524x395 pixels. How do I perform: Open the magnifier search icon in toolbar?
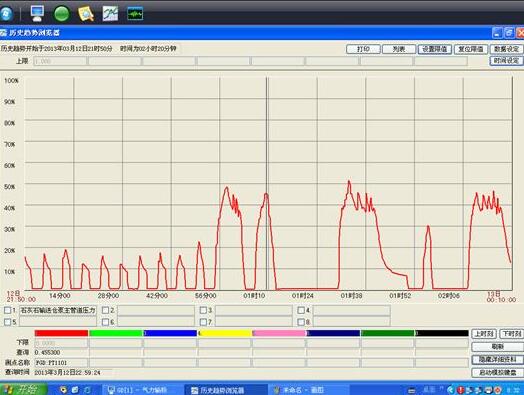(86, 14)
